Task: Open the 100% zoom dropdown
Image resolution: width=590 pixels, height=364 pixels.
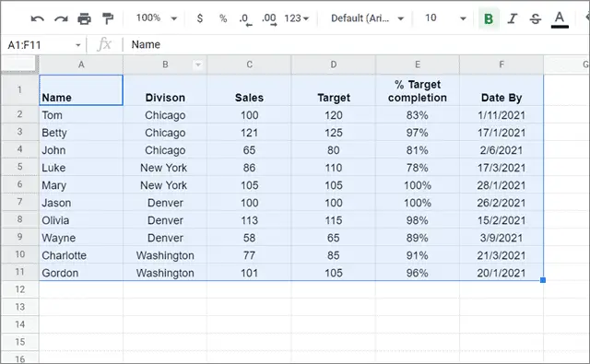Action: click(x=156, y=18)
